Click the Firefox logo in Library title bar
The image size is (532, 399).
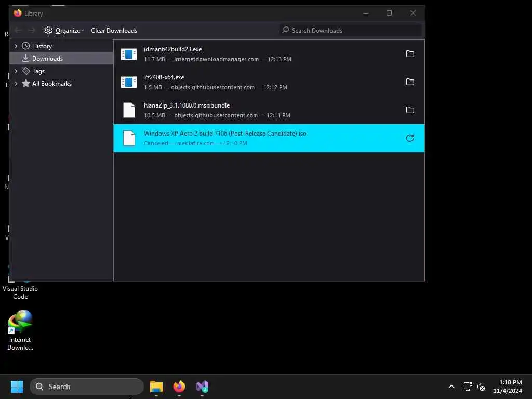(x=18, y=13)
